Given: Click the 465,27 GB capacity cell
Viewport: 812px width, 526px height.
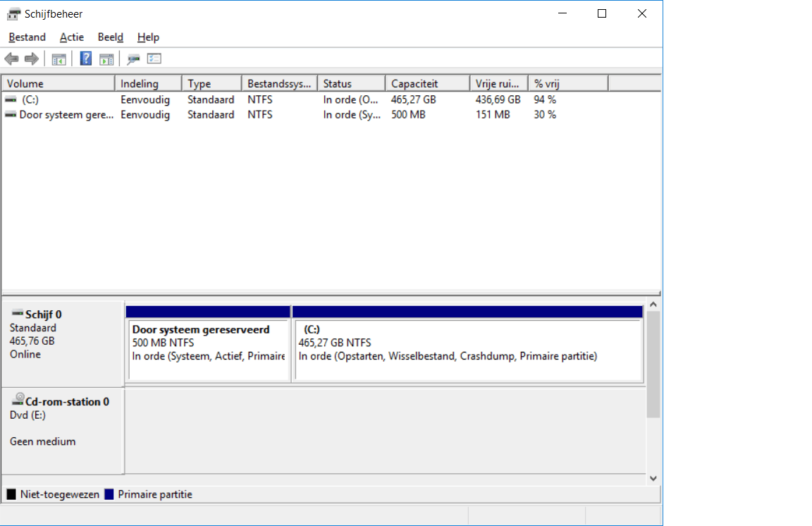Looking at the screenshot, I should (413, 99).
